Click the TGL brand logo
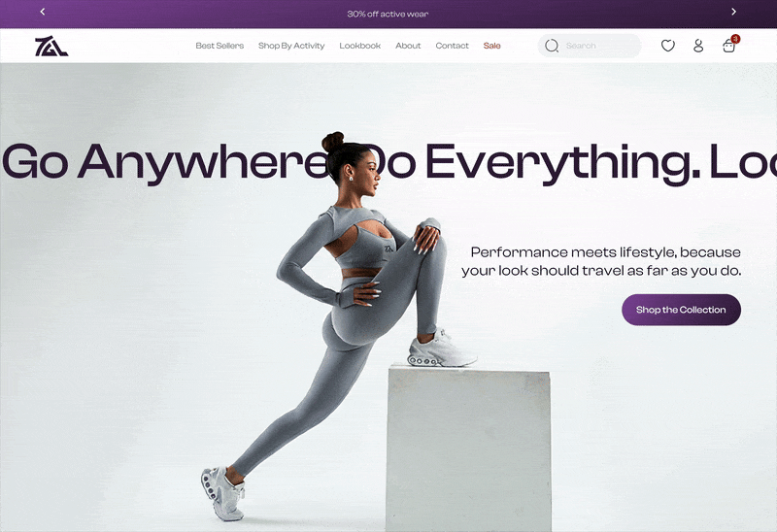 [51, 46]
